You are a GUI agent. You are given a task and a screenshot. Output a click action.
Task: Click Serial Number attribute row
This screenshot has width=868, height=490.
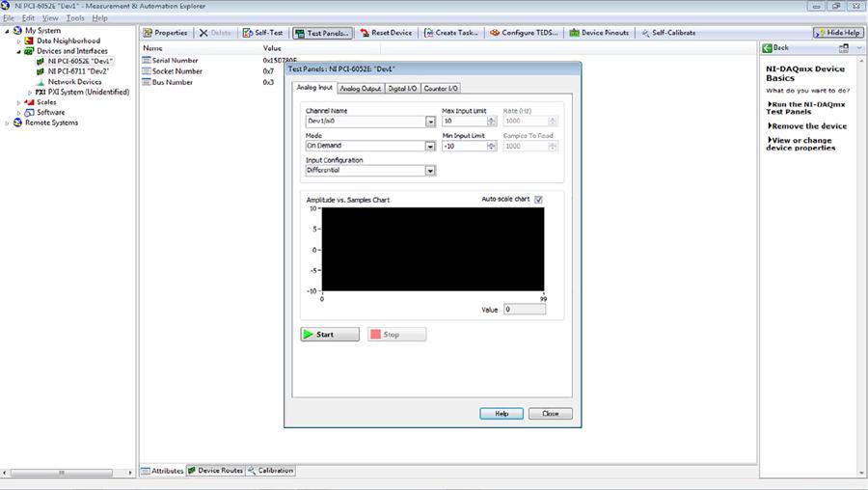click(x=220, y=61)
